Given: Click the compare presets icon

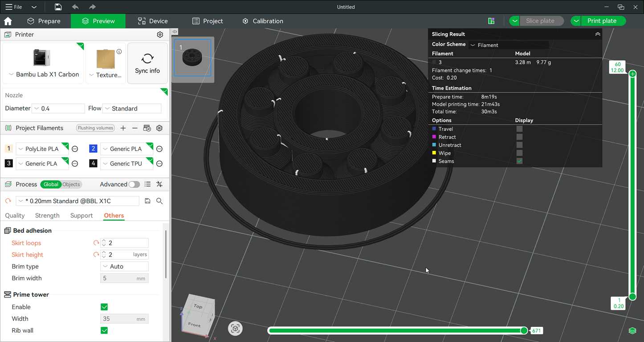Looking at the screenshot, I should 159,184.
